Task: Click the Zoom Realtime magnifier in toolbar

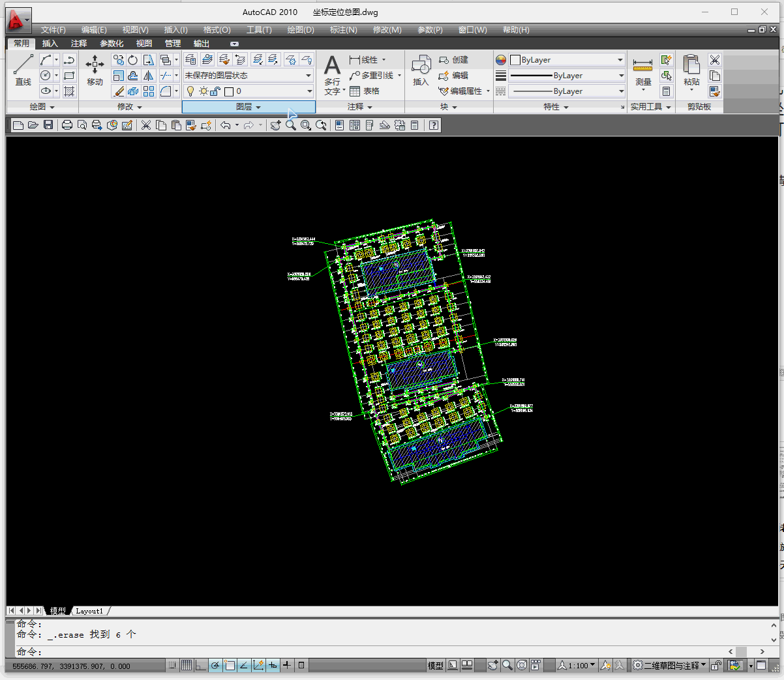Action: (290, 125)
